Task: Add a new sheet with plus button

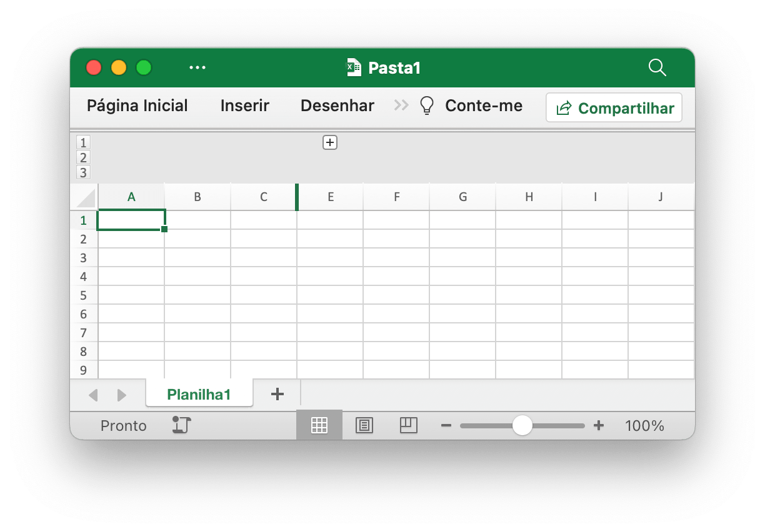Action: click(x=277, y=394)
